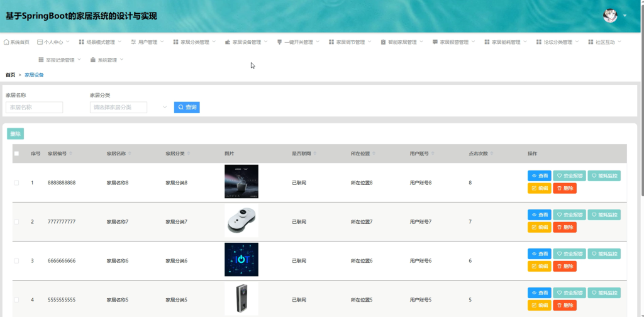
Task: View device row 1 with 查看 button
Action: [x=539, y=175]
